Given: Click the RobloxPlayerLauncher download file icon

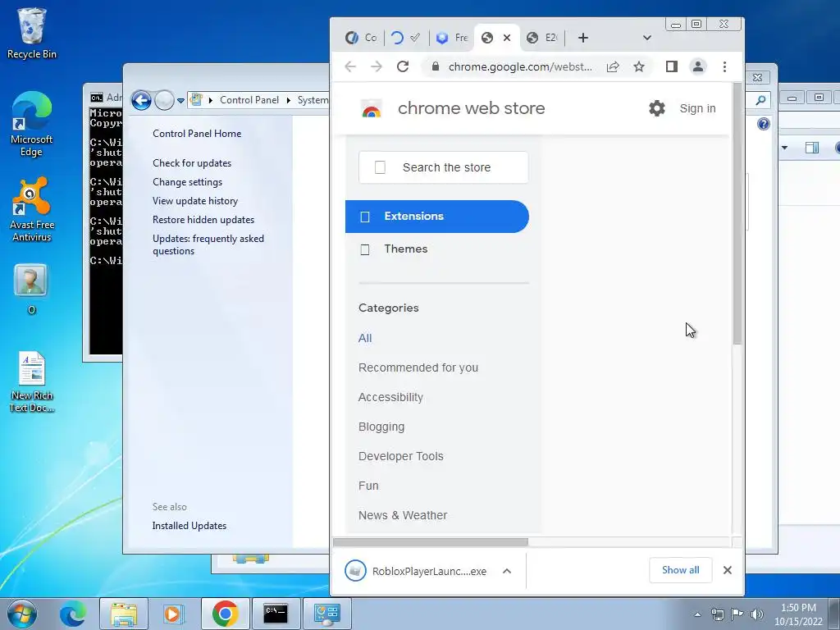Looking at the screenshot, I should pyautogui.click(x=355, y=571).
